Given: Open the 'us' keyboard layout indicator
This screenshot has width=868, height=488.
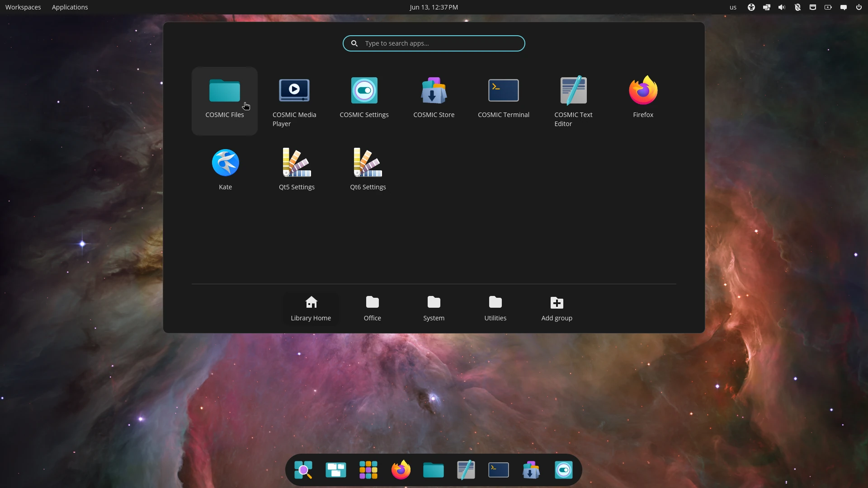Looking at the screenshot, I should (733, 7).
